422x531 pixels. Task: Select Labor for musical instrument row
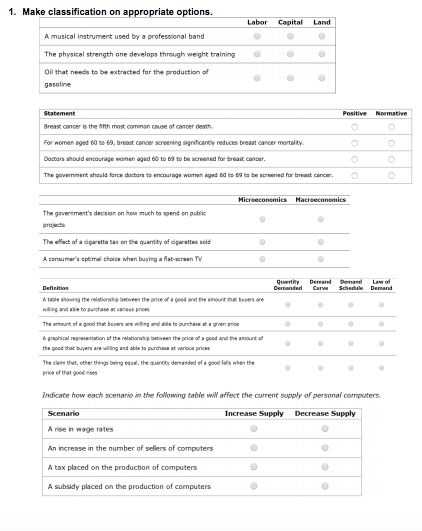tap(257, 36)
